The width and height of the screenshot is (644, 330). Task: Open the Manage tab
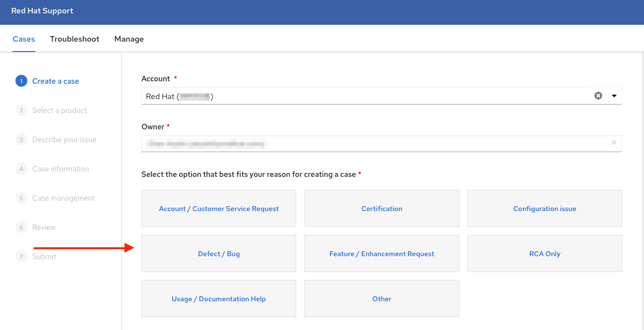pyautogui.click(x=129, y=39)
